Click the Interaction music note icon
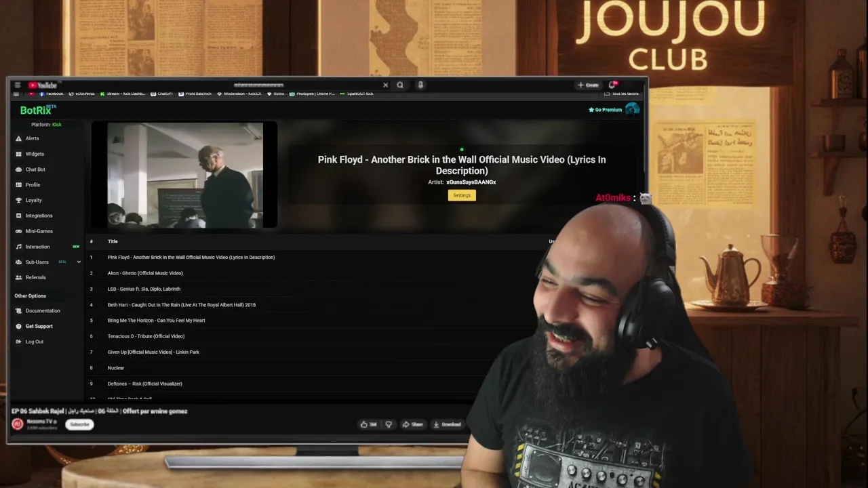The height and width of the screenshot is (488, 868). pos(19,247)
